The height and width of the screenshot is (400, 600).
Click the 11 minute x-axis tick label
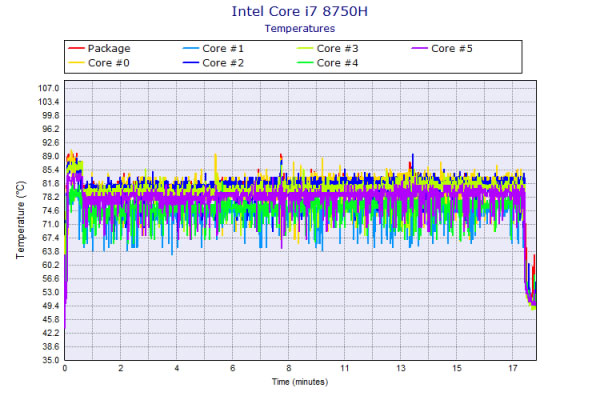pyautogui.click(x=345, y=368)
